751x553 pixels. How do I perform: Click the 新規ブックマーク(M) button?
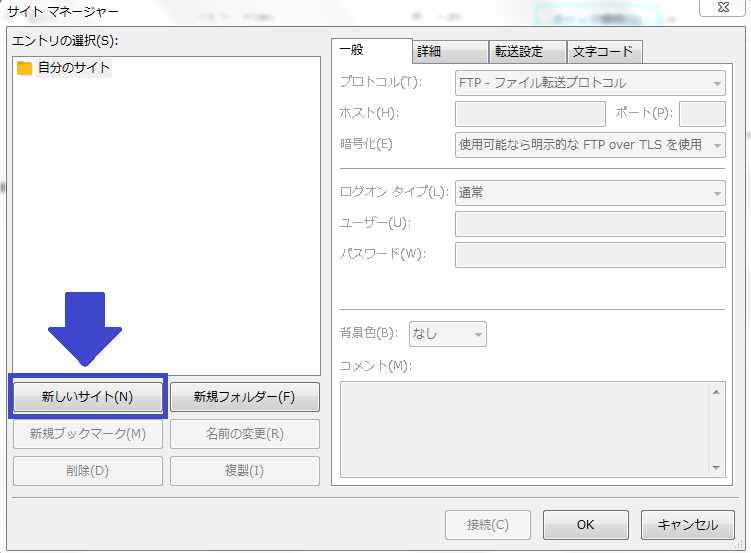(x=87, y=433)
